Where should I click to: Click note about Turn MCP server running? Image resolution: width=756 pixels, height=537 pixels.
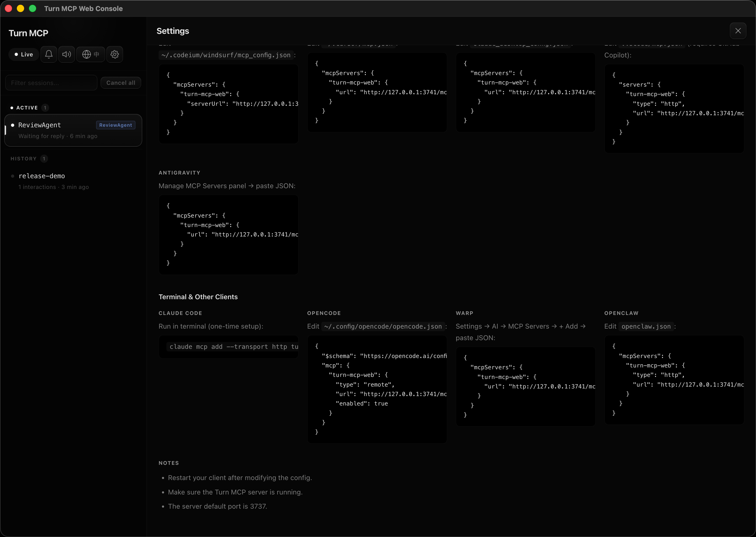[235, 492]
